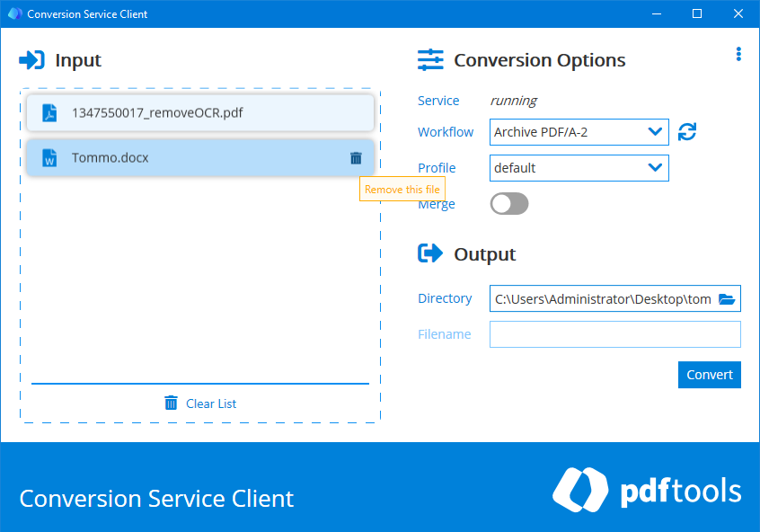Click the Conversion Options sliders icon
This screenshot has height=532, width=760.
coord(429,59)
